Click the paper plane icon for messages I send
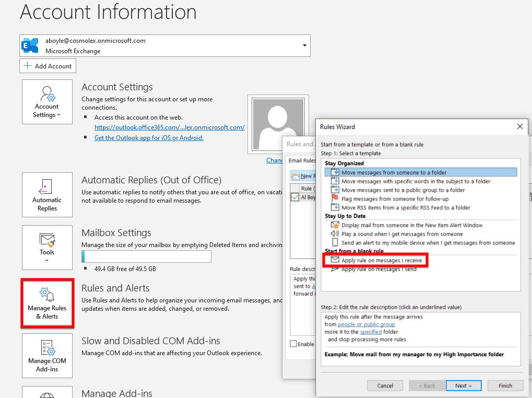 [x=335, y=268]
